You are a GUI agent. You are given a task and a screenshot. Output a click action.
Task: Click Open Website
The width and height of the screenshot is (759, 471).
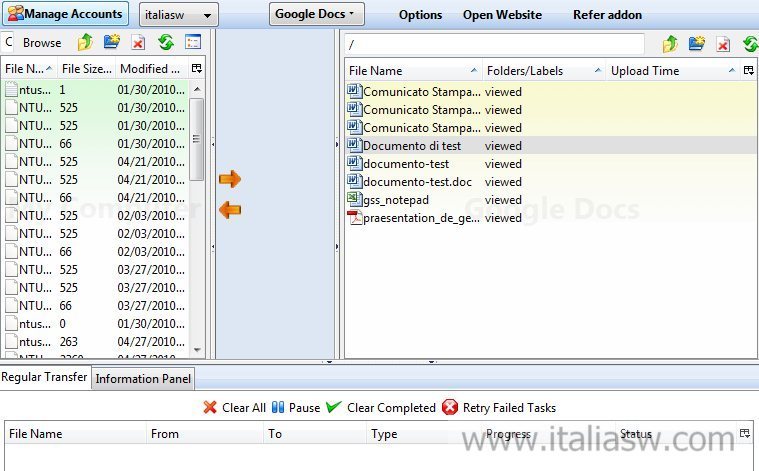point(502,15)
